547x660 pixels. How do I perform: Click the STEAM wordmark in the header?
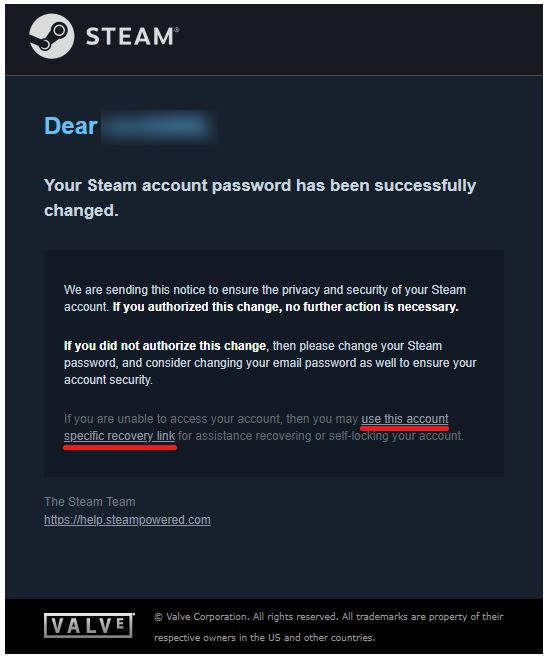click(133, 37)
